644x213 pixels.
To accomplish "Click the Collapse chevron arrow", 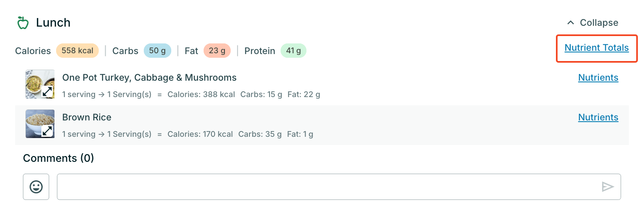I will click(570, 23).
